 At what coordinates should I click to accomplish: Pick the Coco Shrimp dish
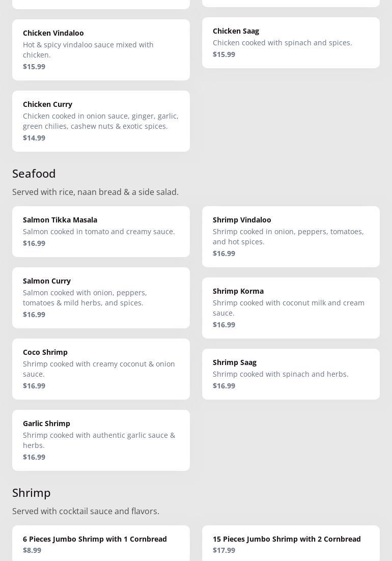(x=101, y=369)
